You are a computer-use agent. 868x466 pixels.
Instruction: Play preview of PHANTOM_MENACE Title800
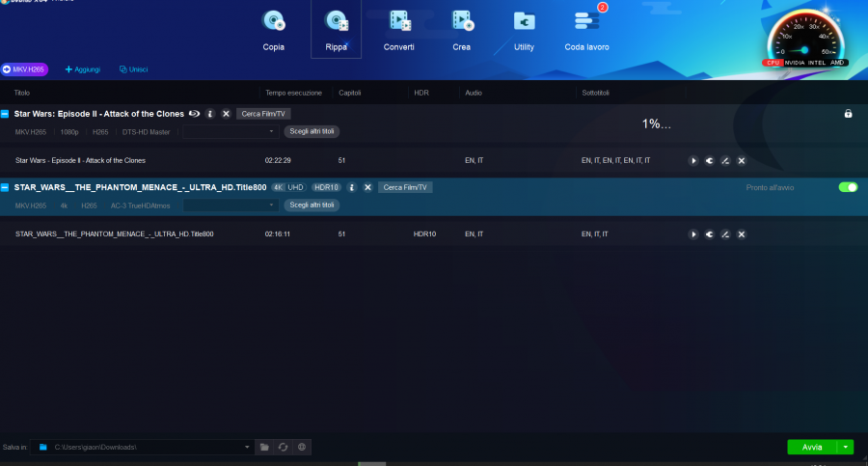coord(693,234)
